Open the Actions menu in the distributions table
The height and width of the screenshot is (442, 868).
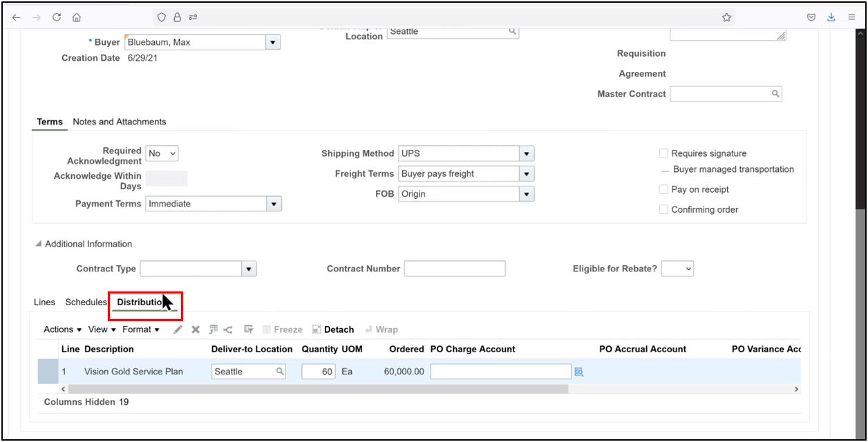(x=61, y=329)
